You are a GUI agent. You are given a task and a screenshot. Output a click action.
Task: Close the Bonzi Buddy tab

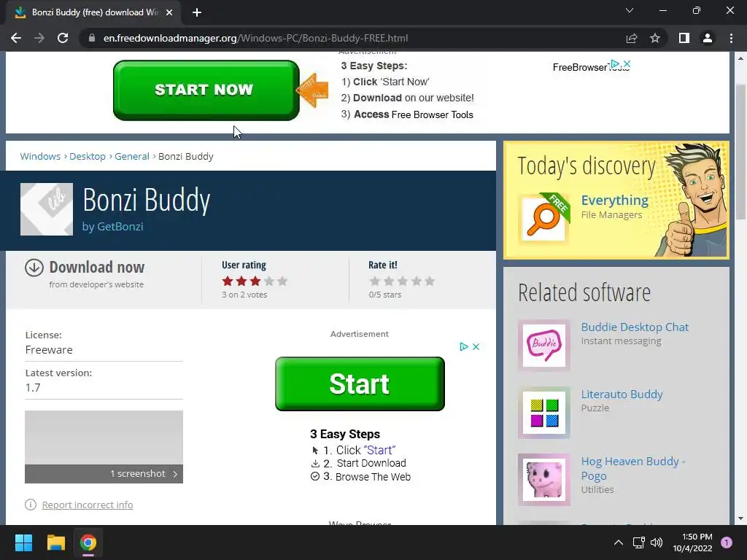point(169,12)
